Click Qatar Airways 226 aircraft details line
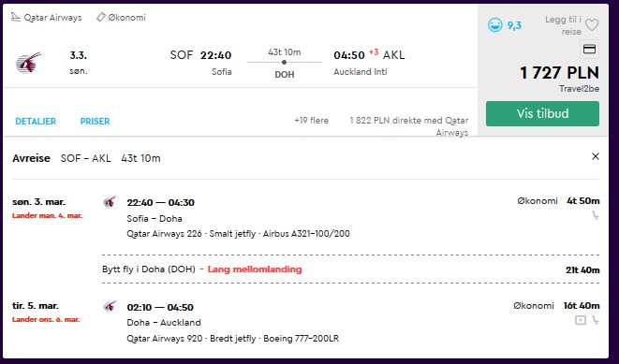Viewport: 619px width, 364px height. click(238, 233)
